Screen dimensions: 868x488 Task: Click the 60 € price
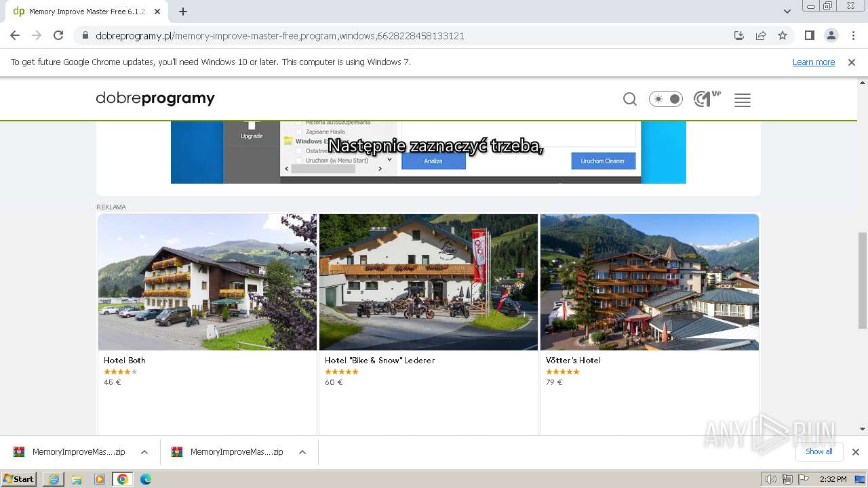tap(334, 382)
